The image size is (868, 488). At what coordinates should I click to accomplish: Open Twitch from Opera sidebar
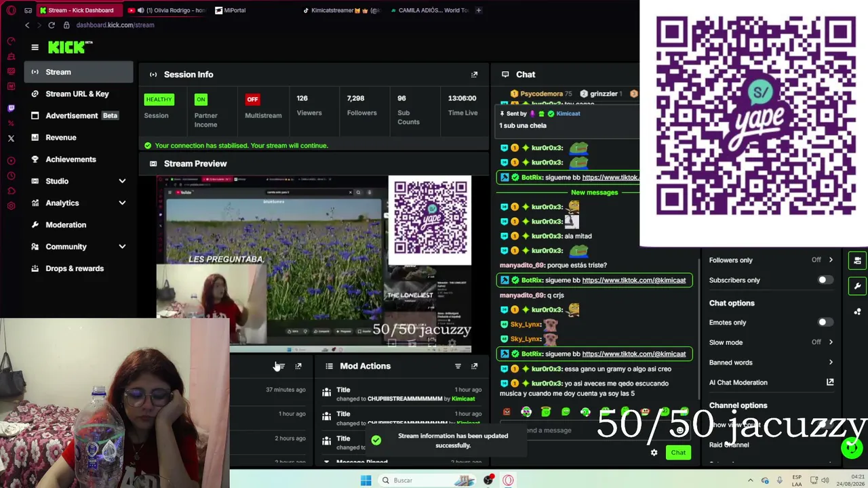click(11, 108)
